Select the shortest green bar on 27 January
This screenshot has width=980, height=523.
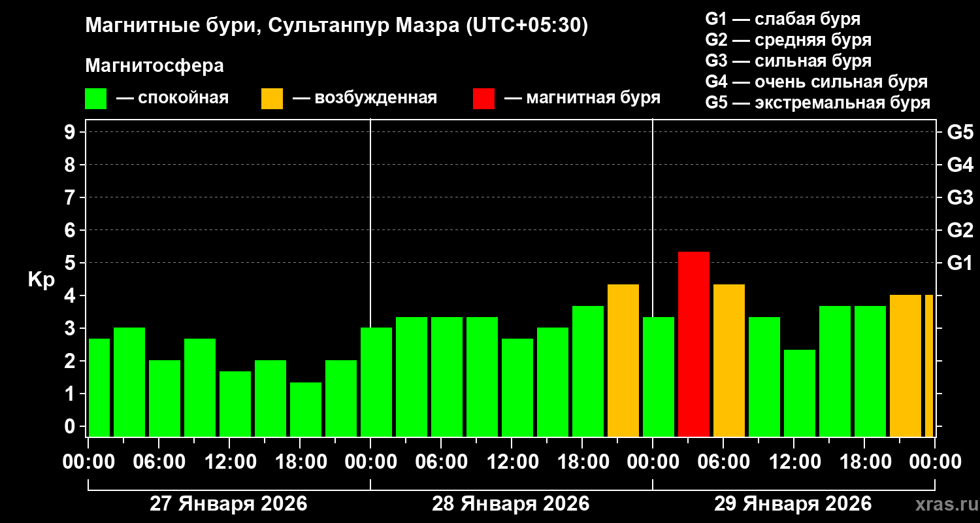pyautogui.click(x=306, y=409)
